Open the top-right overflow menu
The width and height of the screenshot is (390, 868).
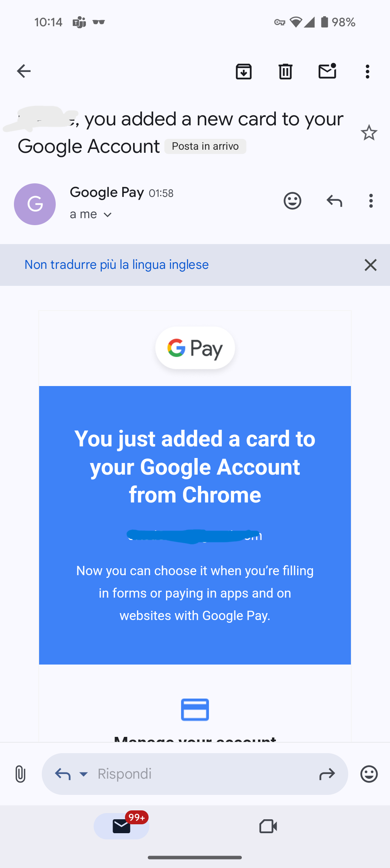click(368, 71)
